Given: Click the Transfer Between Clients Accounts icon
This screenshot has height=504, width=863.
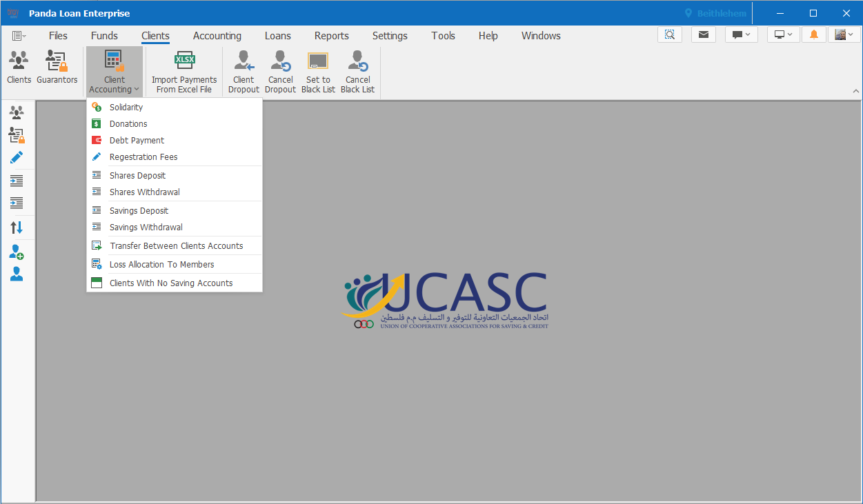Looking at the screenshot, I should 97,245.
